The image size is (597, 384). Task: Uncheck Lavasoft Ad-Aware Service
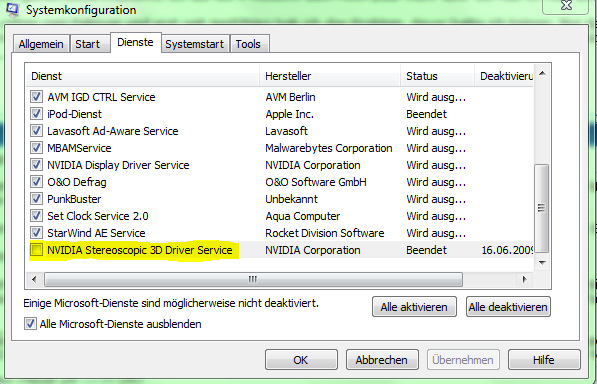tap(36, 131)
